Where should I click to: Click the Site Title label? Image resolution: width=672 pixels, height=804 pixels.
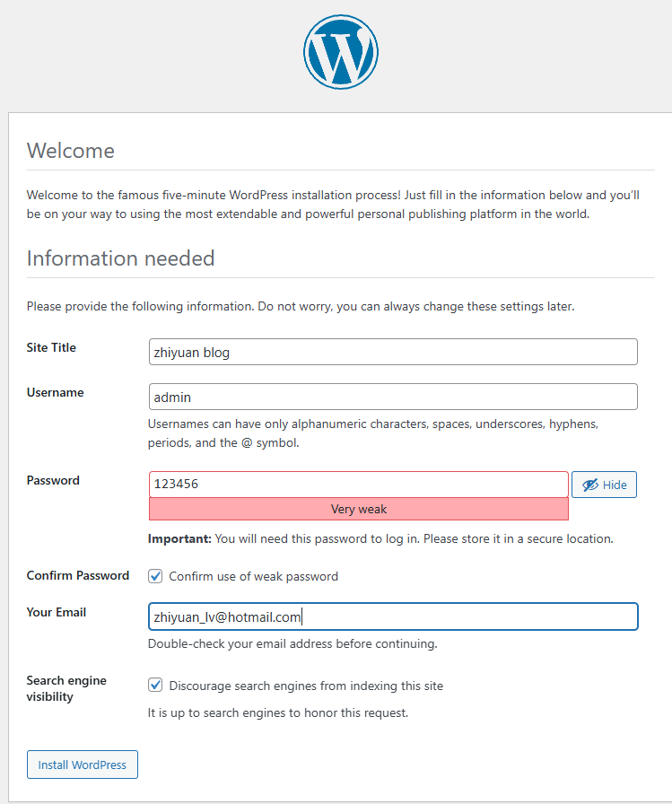(x=51, y=347)
